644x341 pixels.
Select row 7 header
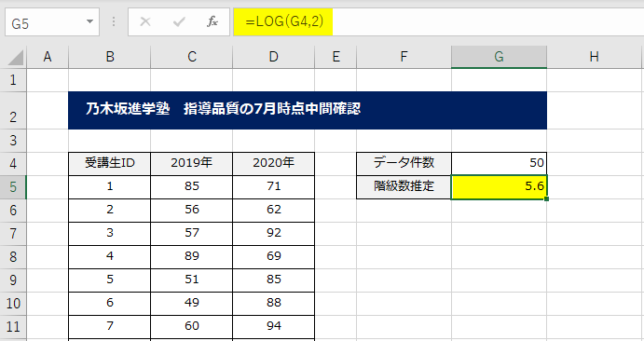[x=13, y=234]
